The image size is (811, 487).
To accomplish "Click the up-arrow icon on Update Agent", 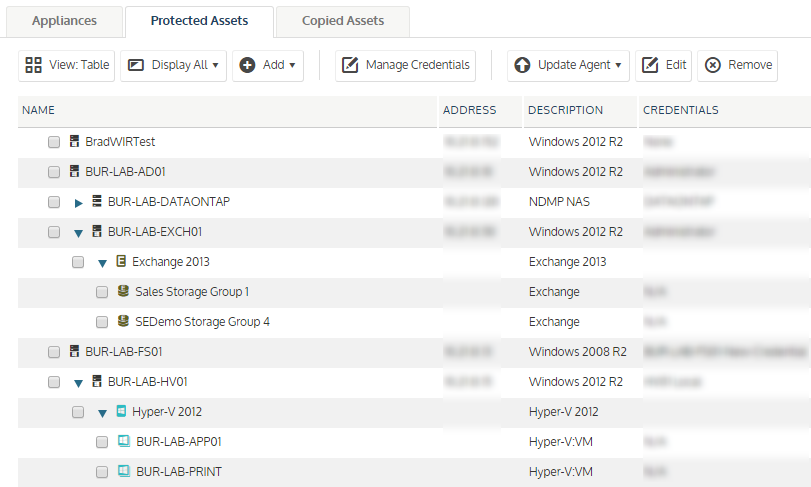I will pos(522,65).
